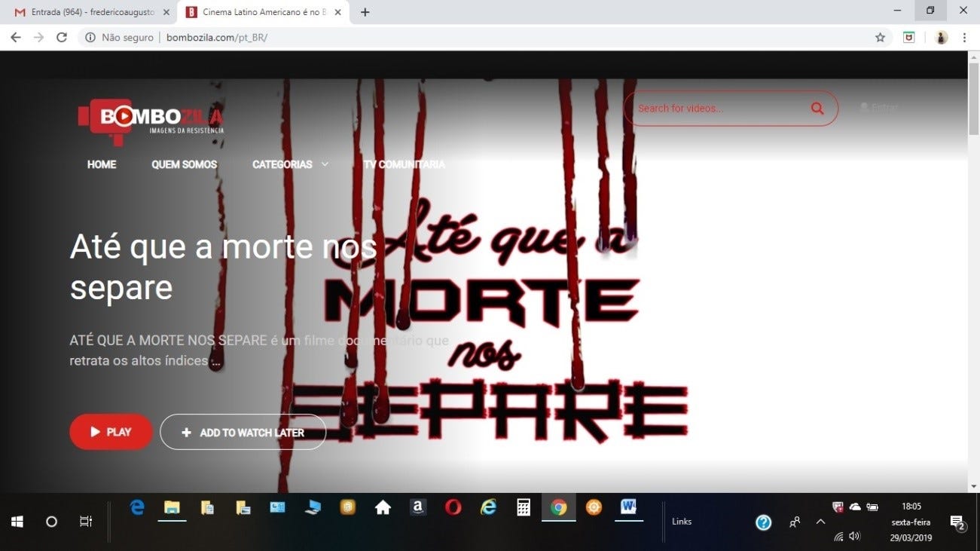Viewport: 980px width, 551px height.
Task: Bookmark this page with the star
Action: [x=880, y=37]
